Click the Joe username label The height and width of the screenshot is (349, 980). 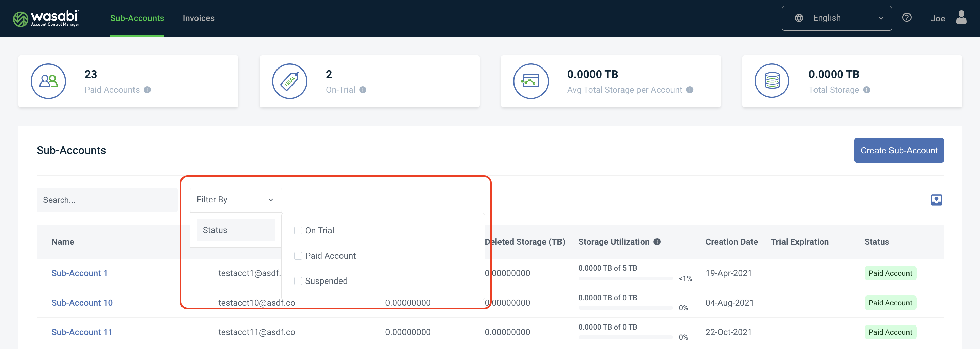pos(937,18)
